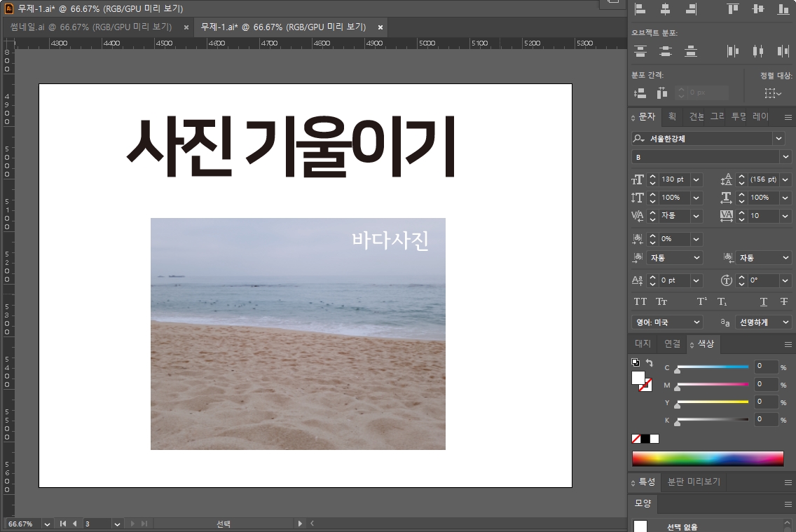The image size is (796, 532).
Task: Click the Yellow (Y) percentage field
Action: [766, 402]
